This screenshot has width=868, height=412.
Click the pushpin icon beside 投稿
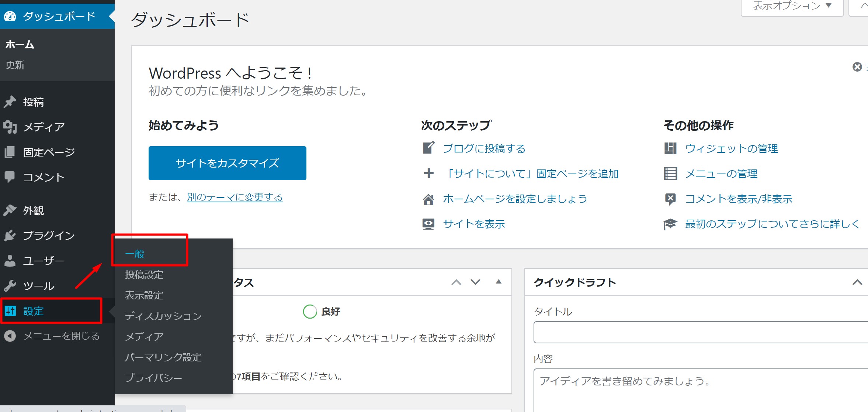(10, 102)
